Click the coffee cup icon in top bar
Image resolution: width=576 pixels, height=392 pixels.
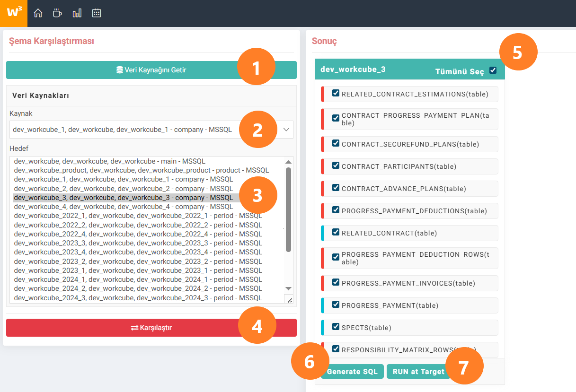click(x=57, y=13)
